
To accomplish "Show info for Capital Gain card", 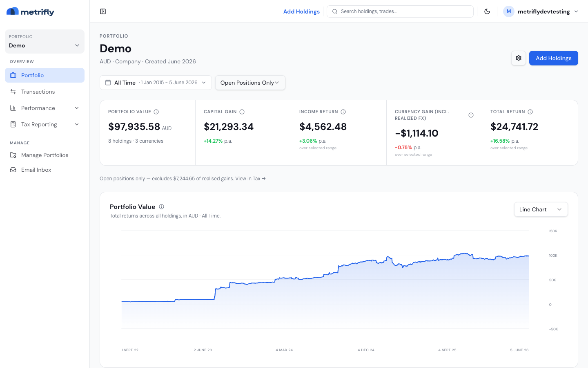I will pos(242,112).
